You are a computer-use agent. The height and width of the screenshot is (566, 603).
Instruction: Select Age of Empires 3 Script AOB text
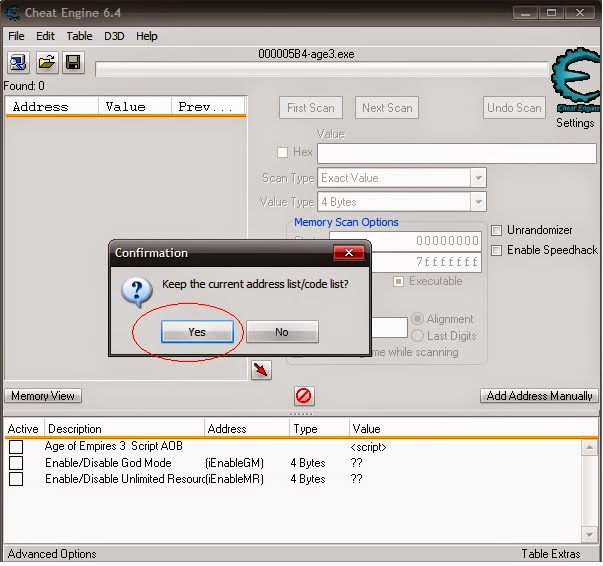pyautogui.click(x=113, y=446)
